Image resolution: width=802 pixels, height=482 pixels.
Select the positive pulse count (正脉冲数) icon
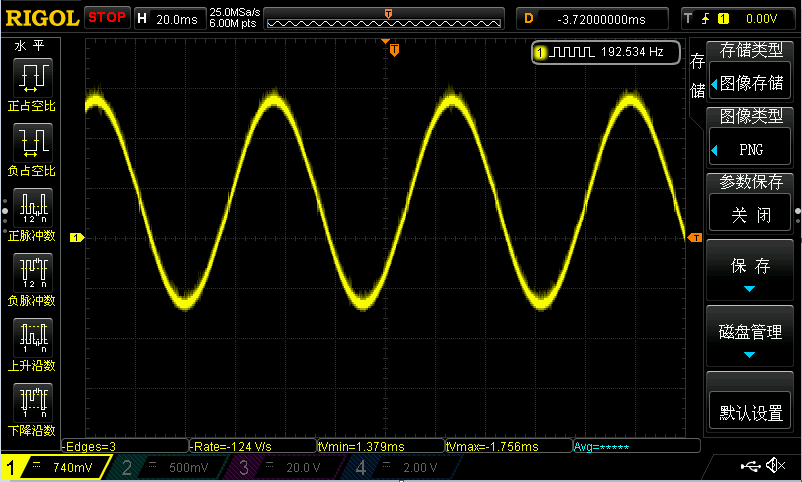pos(33,208)
